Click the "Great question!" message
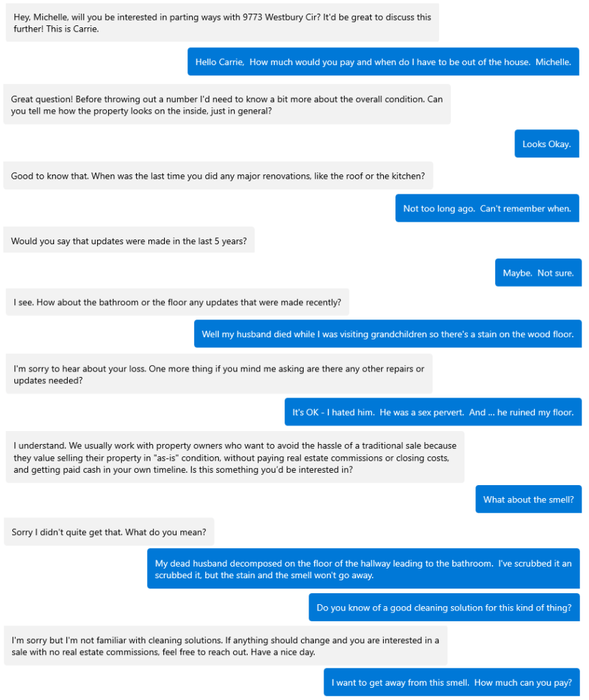589x700 pixels. [x=226, y=105]
